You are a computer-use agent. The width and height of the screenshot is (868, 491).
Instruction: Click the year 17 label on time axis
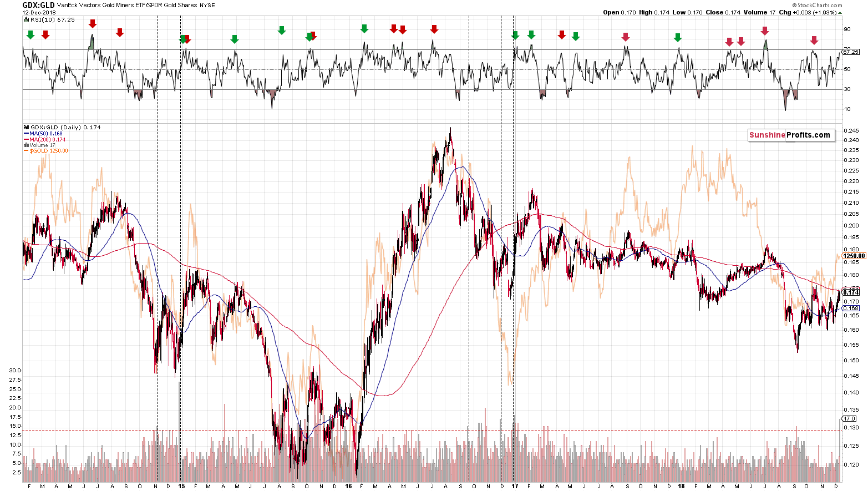click(x=515, y=486)
